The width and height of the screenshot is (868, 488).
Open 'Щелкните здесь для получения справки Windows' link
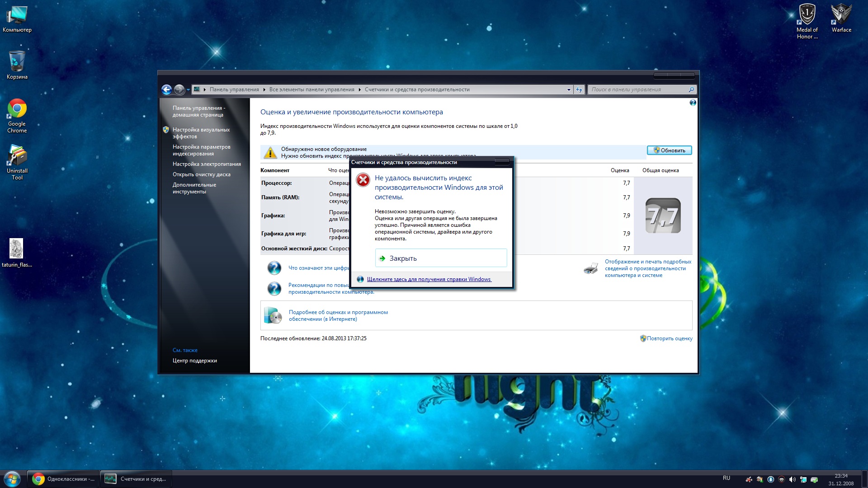[429, 279]
